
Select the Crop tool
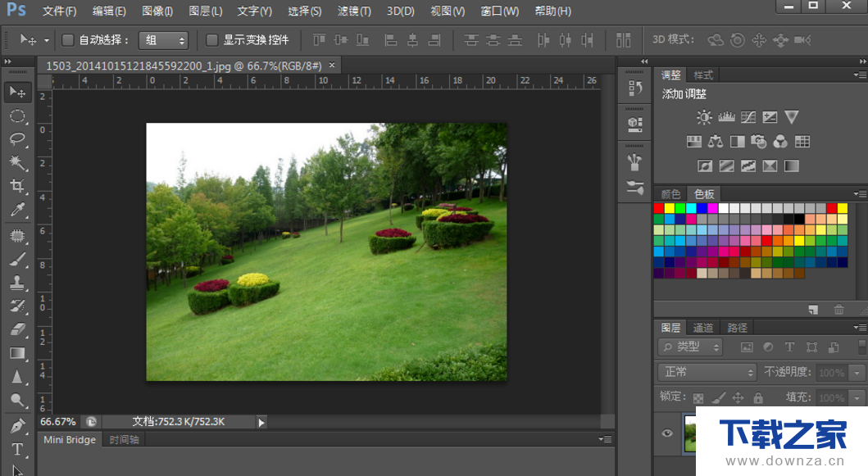pos(17,185)
